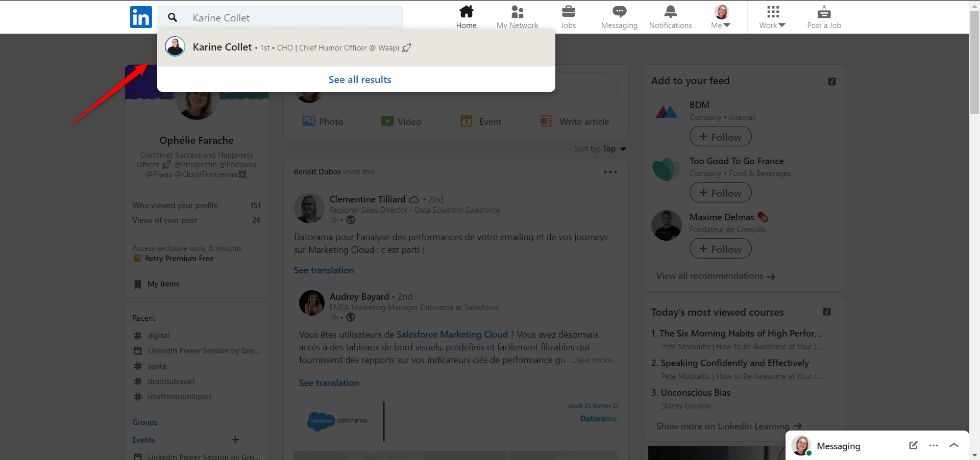The image size is (980, 460).
Task: Follow Too Good To Go France
Action: (x=720, y=193)
